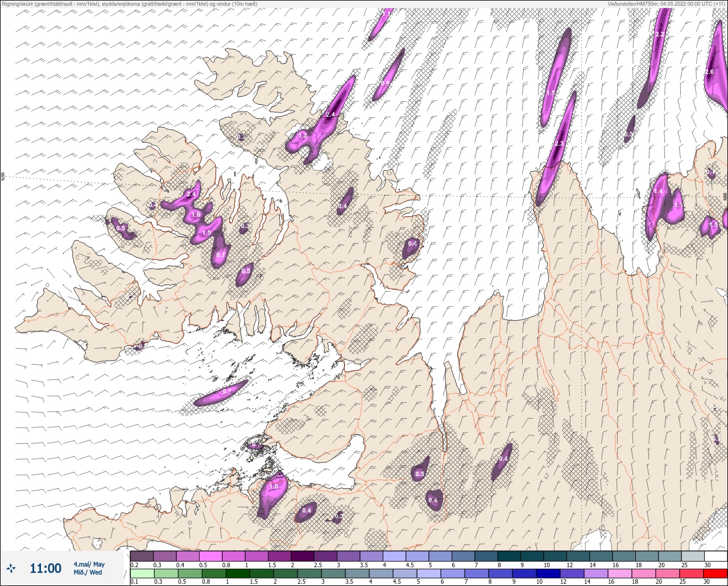The image size is (728, 586).
Task: Click the 2.2 snowfall value label
Action: click(x=660, y=35)
